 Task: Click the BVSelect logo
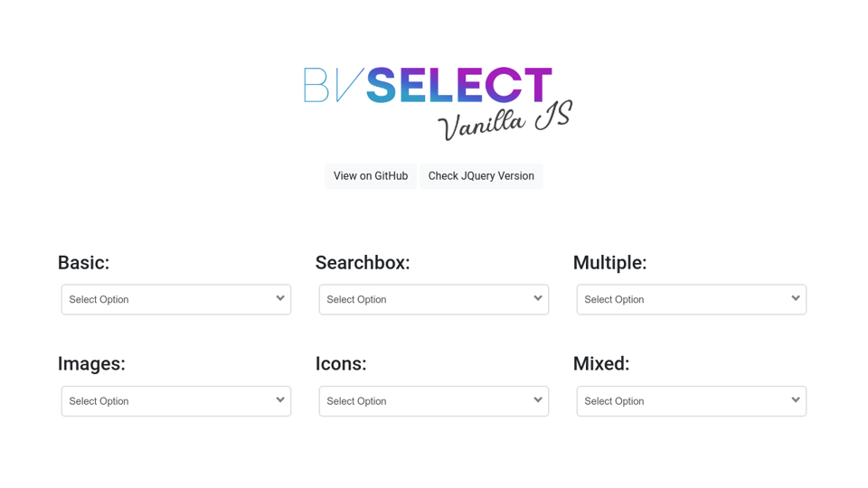(428, 85)
